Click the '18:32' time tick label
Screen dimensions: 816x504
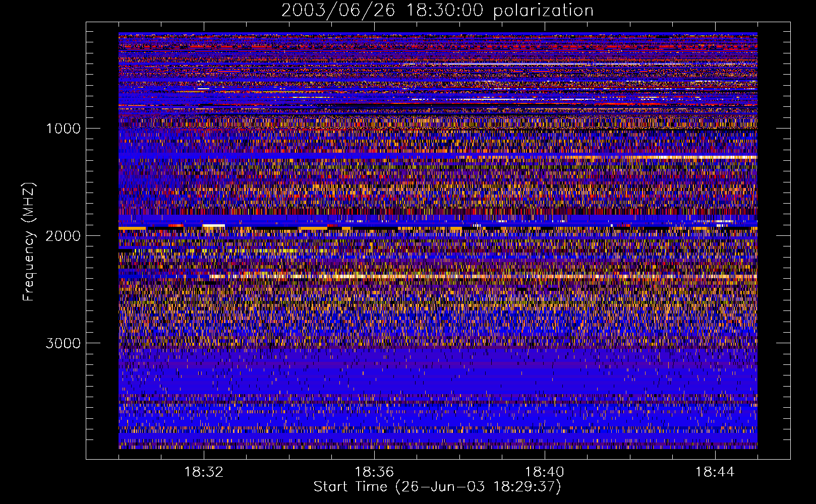(x=204, y=472)
